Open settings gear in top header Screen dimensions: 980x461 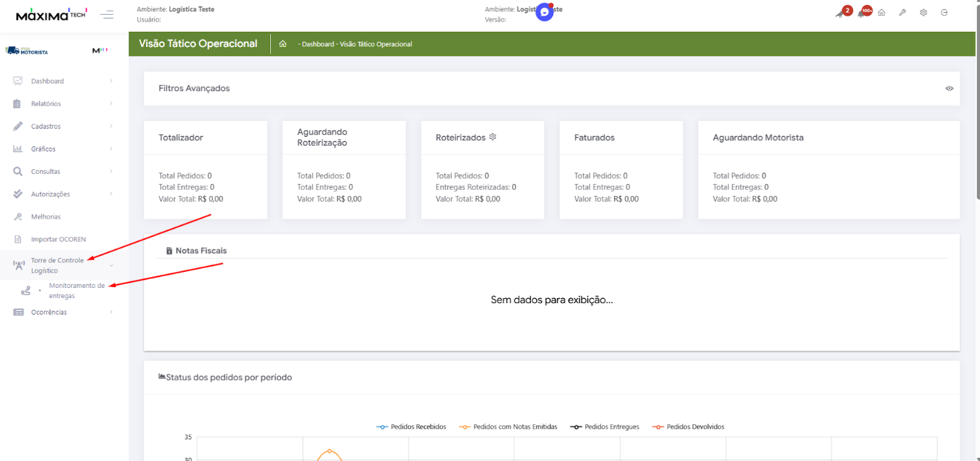click(923, 13)
